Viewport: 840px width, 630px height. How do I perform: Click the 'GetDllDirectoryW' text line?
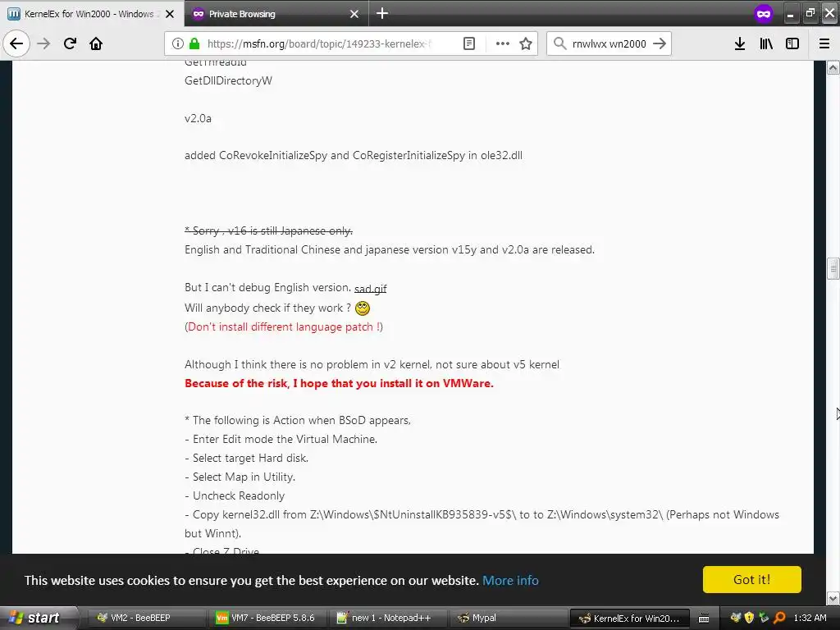(228, 81)
